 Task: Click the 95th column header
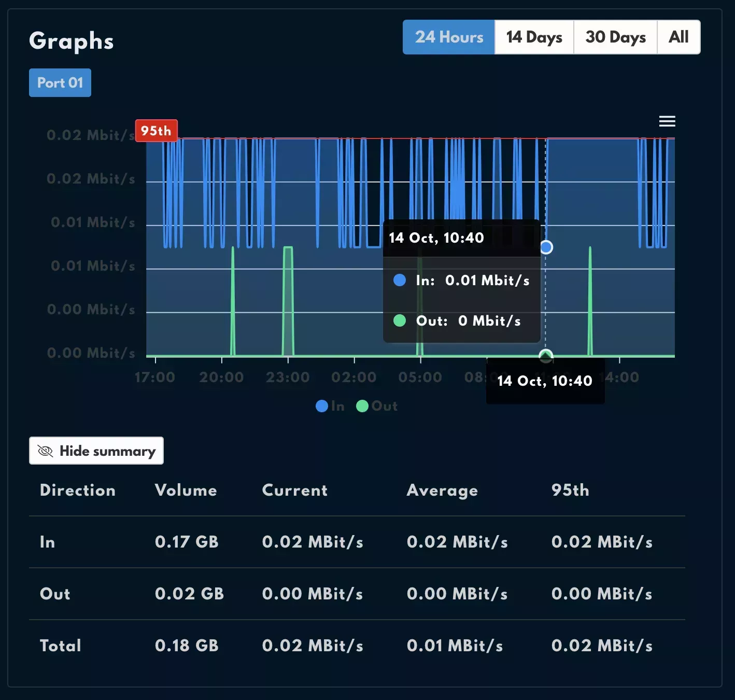[570, 490]
